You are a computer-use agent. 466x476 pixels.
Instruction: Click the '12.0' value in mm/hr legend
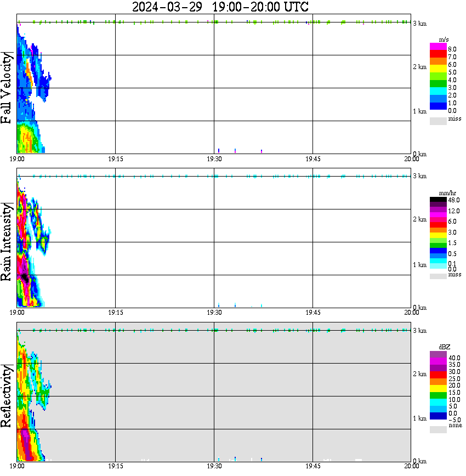click(453, 211)
